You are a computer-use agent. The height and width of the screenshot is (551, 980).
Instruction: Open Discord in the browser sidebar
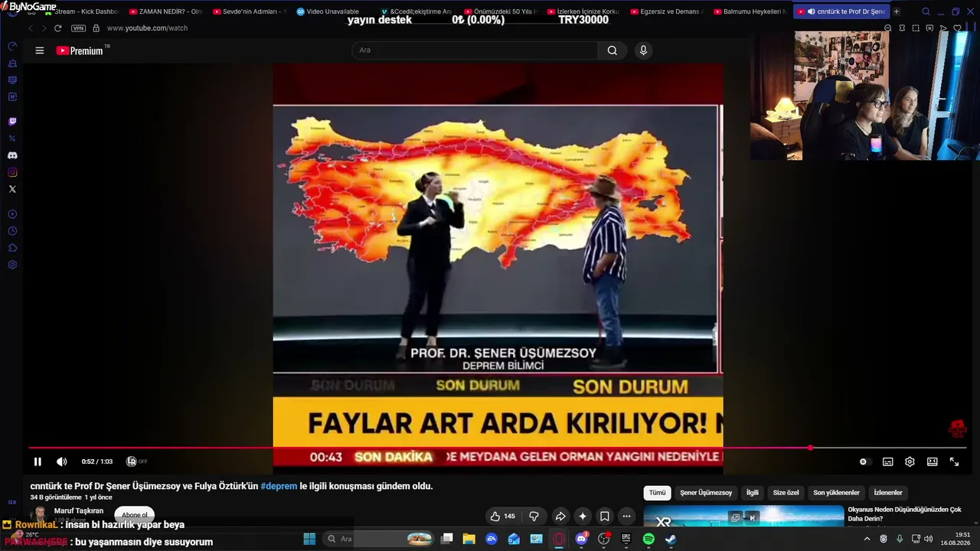click(x=12, y=155)
